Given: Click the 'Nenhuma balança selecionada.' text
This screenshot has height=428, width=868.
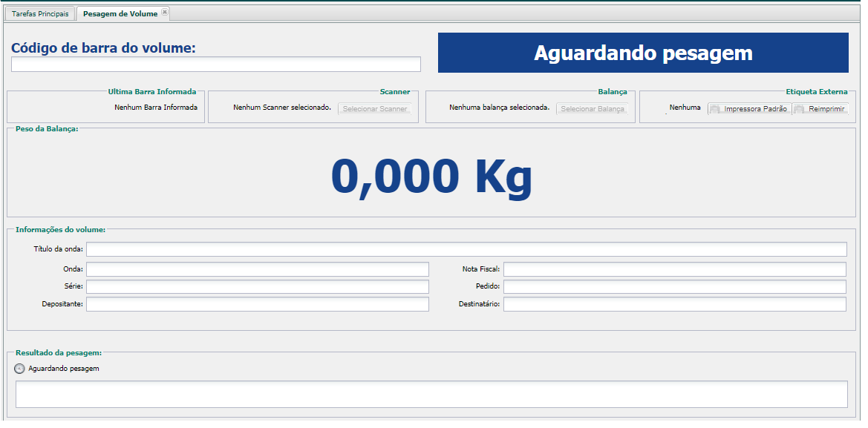Looking at the screenshot, I should 499,108.
